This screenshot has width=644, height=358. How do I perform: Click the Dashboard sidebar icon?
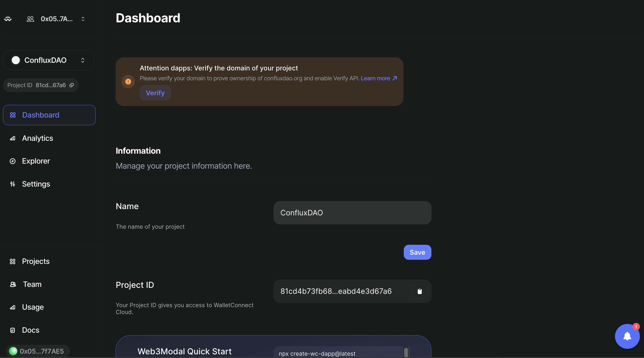pos(12,115)
